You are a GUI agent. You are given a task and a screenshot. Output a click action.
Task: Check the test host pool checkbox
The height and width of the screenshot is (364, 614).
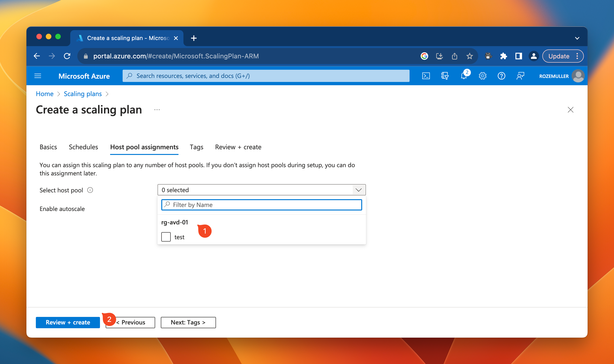coord(166,237)
